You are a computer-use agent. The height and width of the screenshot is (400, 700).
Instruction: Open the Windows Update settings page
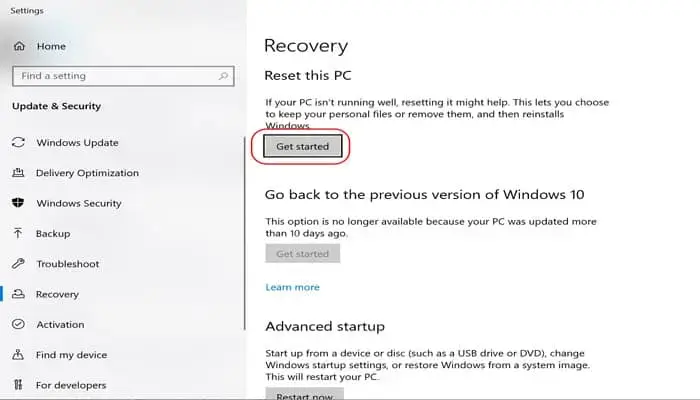77,143
